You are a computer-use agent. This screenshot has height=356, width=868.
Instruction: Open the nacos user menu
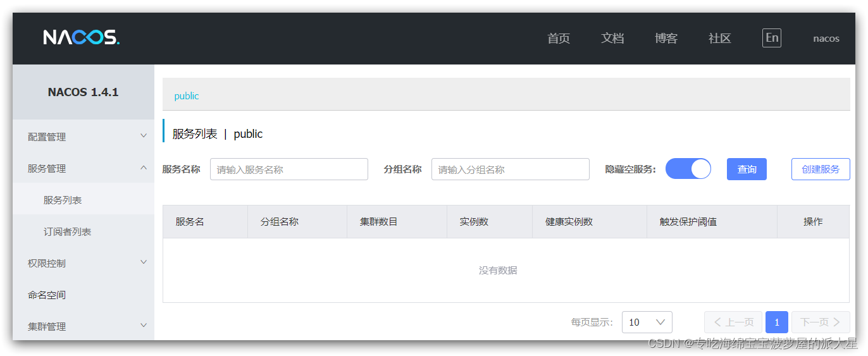[x=826, y=39]
